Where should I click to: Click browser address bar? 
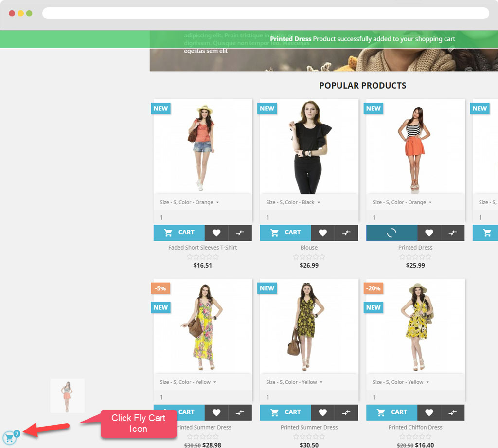coord(266,13)
